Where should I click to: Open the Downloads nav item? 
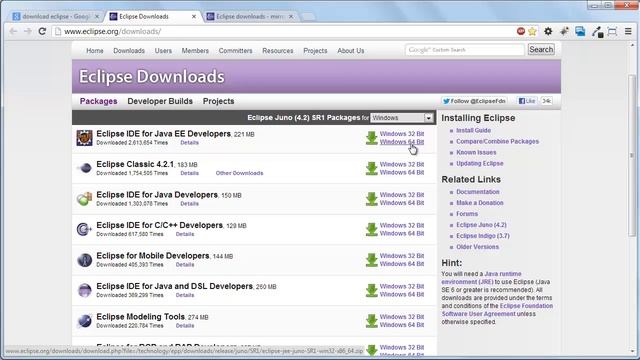click(x=129, y=51)
